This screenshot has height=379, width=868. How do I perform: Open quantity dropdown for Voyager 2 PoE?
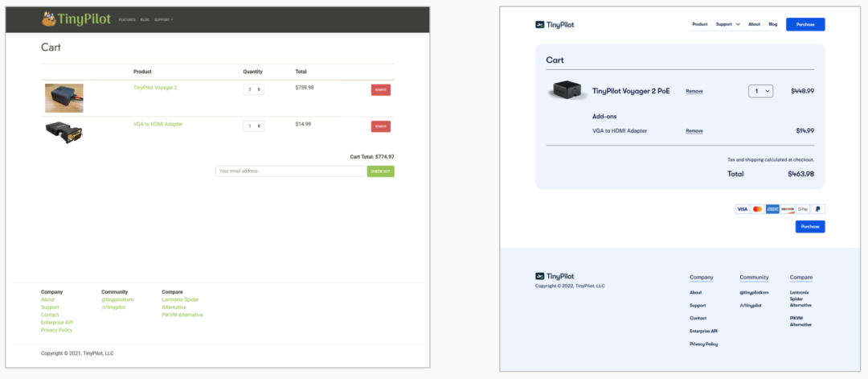(760, 91)
